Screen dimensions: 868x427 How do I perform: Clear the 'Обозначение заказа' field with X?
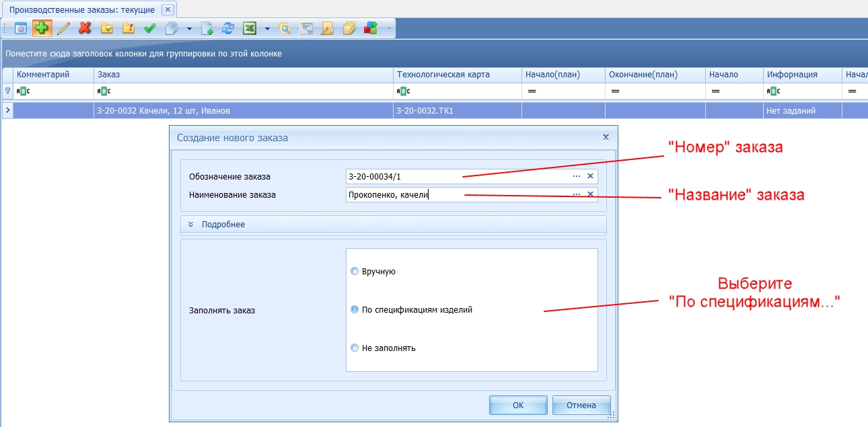590,176
